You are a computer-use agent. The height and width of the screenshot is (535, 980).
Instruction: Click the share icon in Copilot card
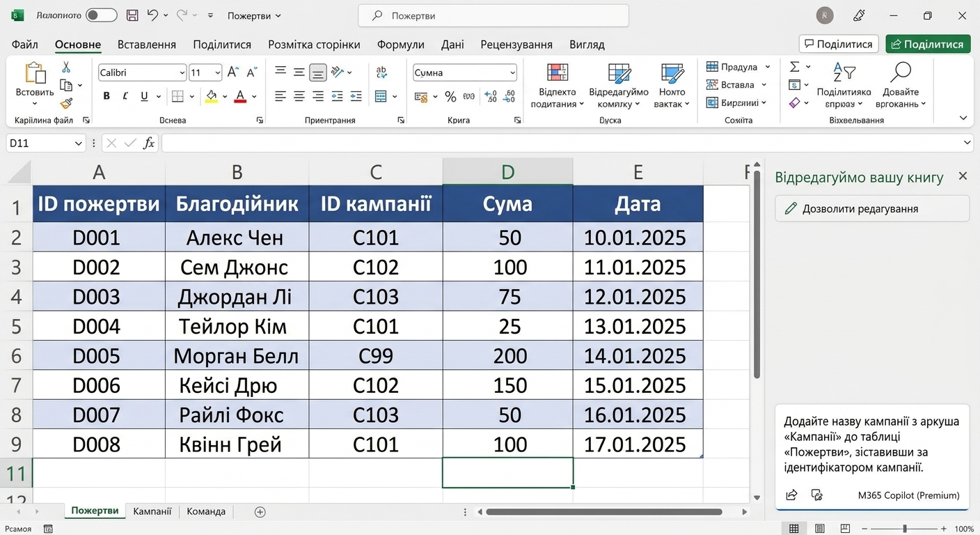click(x=791, y=495)
